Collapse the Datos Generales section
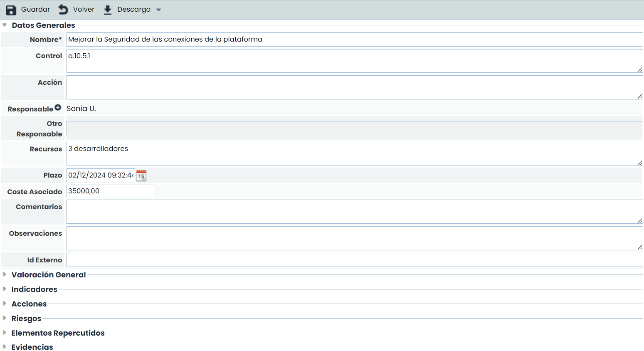 [x=5, y=25]
